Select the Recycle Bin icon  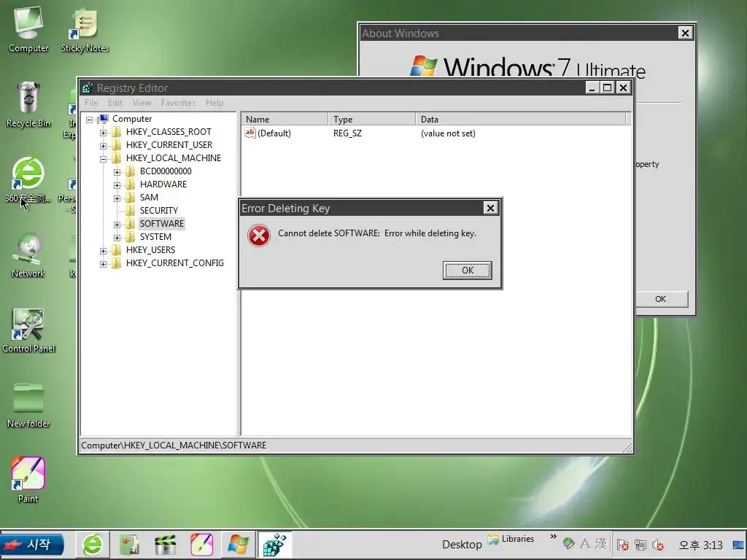coord(28,105)
